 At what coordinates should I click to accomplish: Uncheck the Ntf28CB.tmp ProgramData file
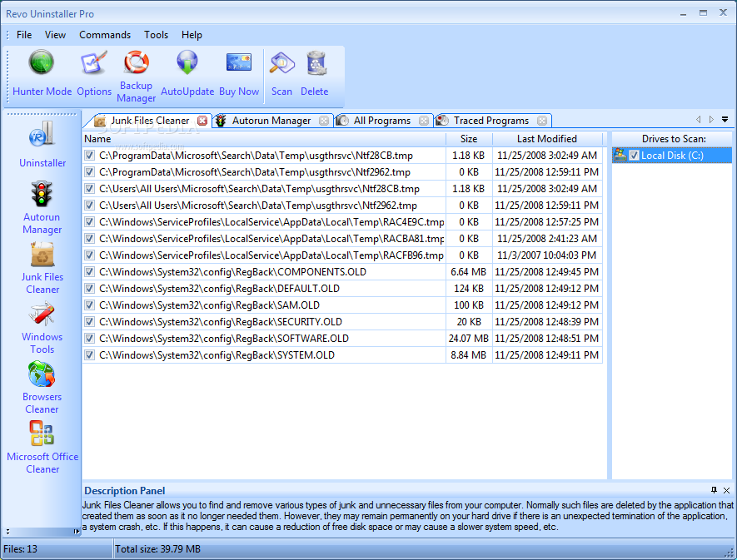pyautogui.click(x=89, y=155)
